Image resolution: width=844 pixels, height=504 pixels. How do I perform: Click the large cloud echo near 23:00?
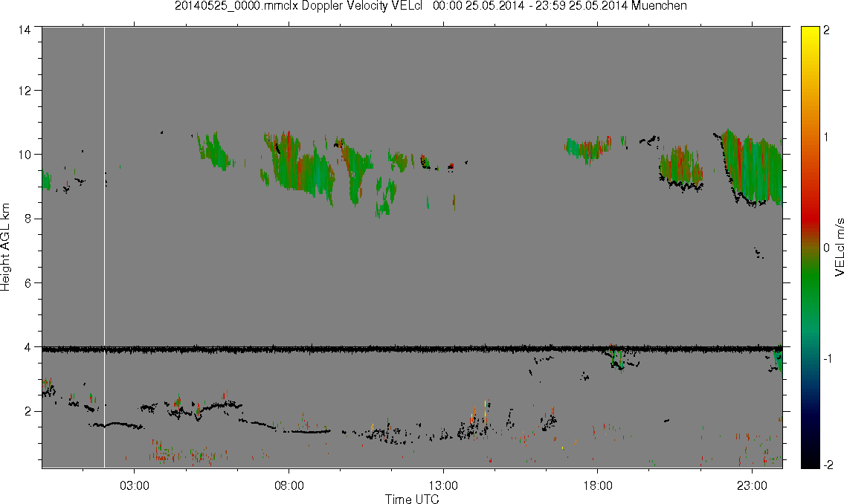(751, 168)
